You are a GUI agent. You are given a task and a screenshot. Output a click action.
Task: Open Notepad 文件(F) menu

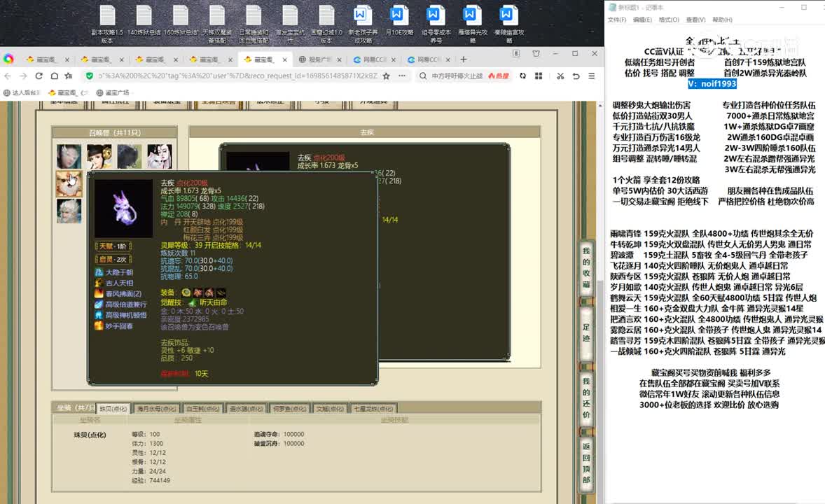click(x=616, y=20)
